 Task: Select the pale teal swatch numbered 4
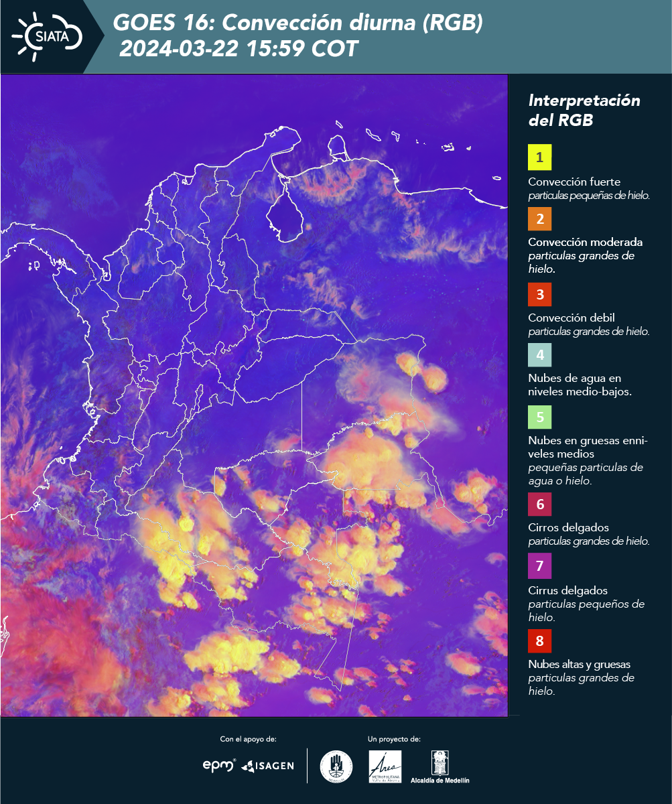tap(540, 354)
